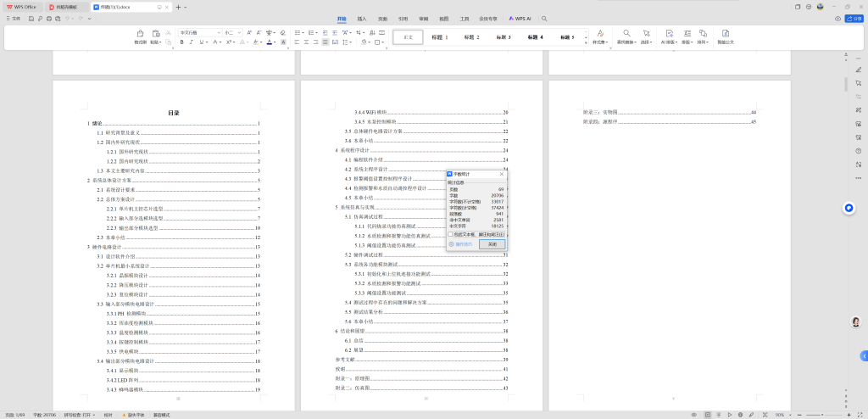
Task: Click the 操作技巧 link in dialog
Action: [x=463, y=244]
